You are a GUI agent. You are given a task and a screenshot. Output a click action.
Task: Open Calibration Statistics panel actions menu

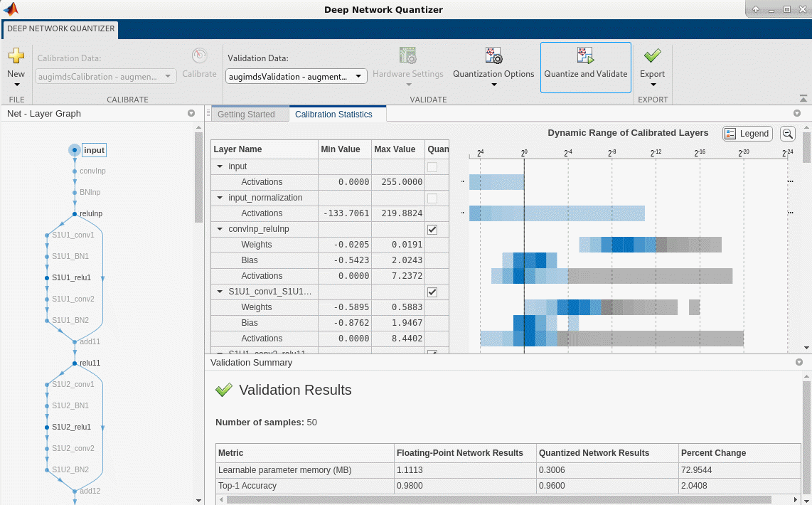[x=796, y=113]
